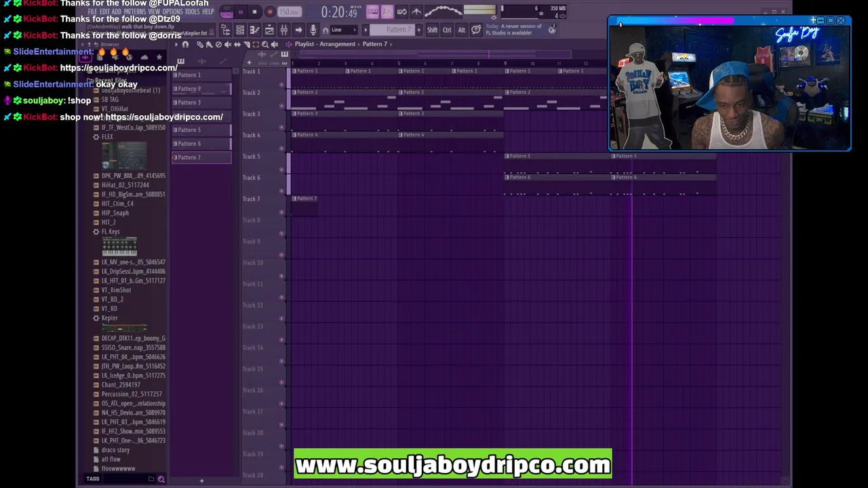
Task: Show patterns with the picker piano icon
Action: coord(181,62)
